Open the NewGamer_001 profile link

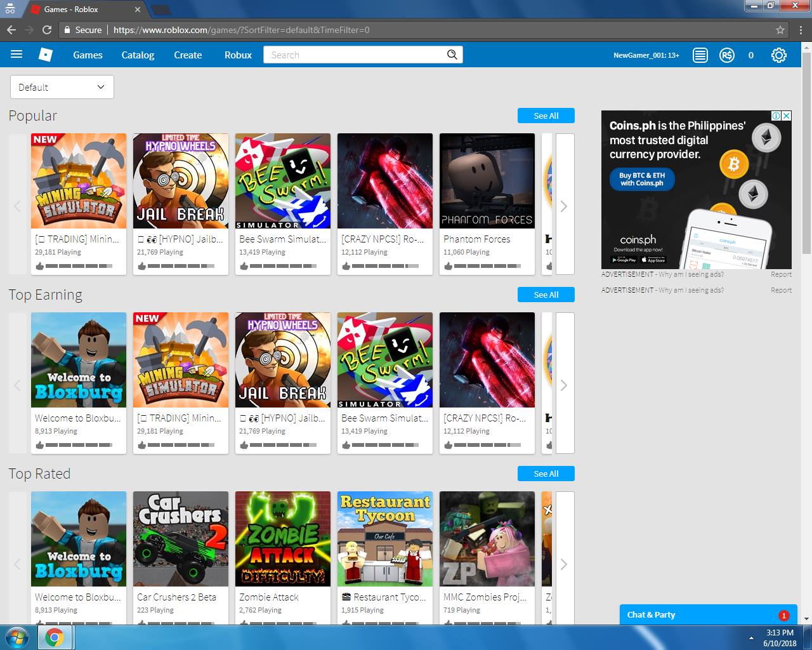coord(646,55)
